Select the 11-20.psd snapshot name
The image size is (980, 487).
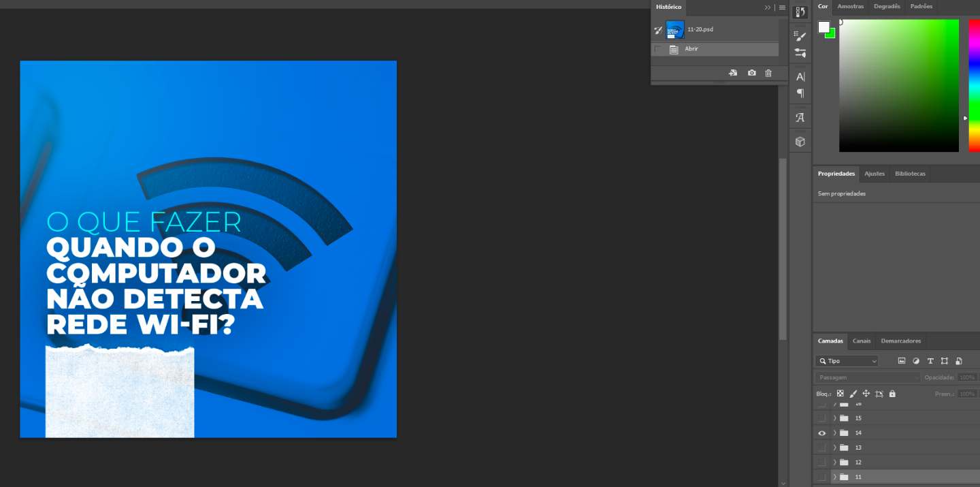[700, 29]
